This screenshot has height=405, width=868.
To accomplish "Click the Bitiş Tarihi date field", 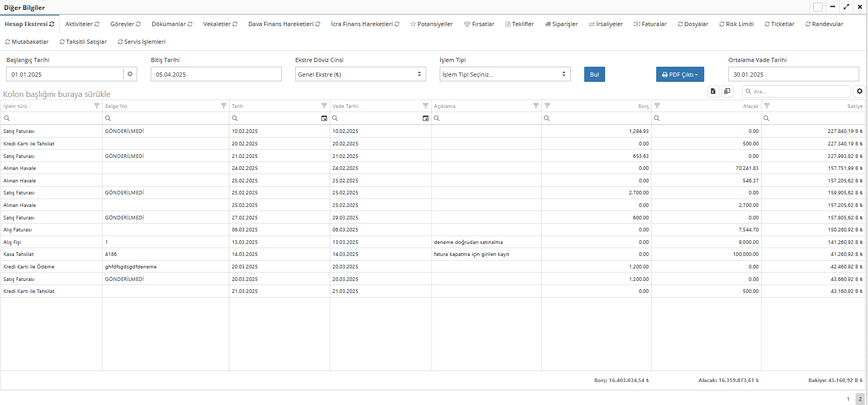I will click(216, 75).
